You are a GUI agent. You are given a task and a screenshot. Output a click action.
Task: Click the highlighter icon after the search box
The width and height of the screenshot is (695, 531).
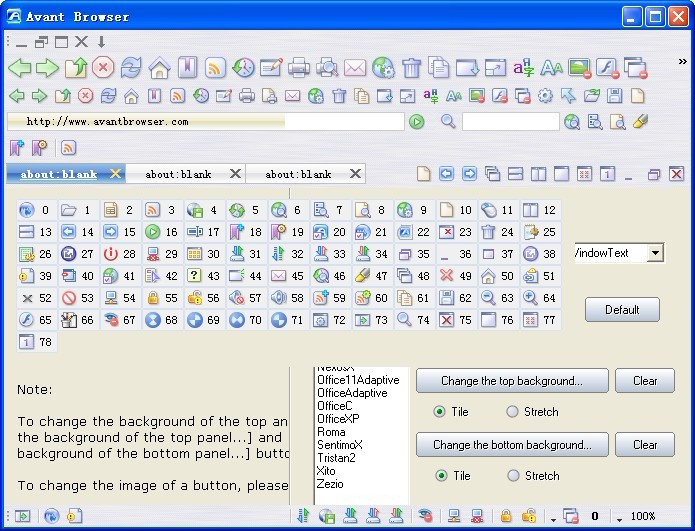click(640, 121)
